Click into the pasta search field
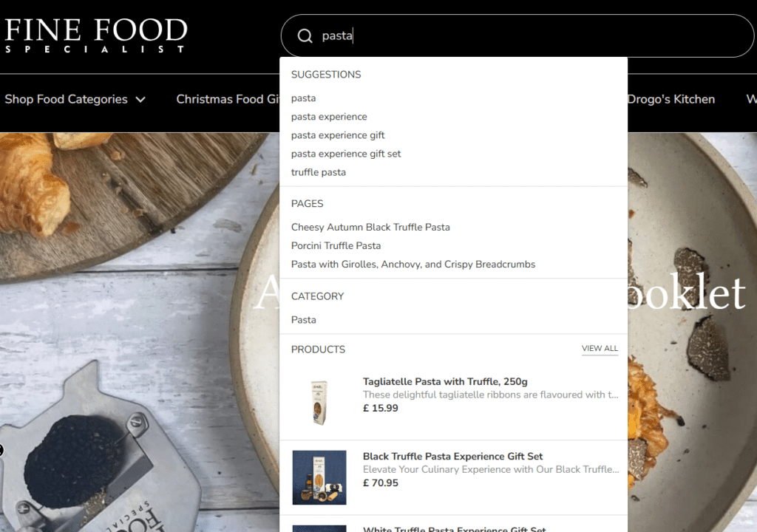Viewport: 757px width, 532px height. coord(517,35)
